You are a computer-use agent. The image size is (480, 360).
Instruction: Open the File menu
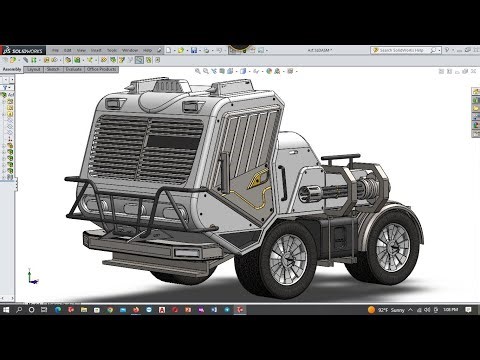55,50
